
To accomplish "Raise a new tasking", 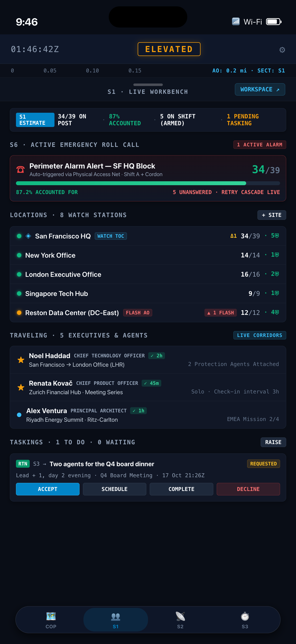I will pyautogui.click(x=273, y=442).
